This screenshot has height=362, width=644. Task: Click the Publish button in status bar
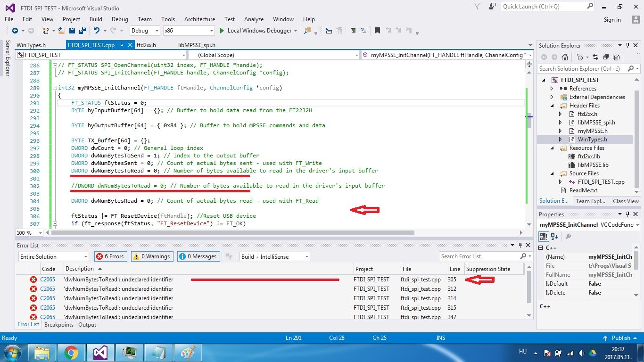point(620,338)
